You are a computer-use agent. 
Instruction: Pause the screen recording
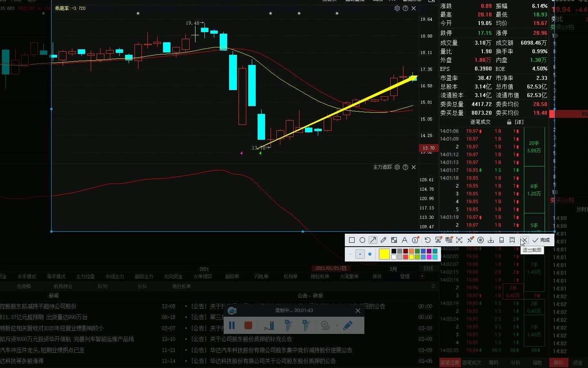pos(232,325)
